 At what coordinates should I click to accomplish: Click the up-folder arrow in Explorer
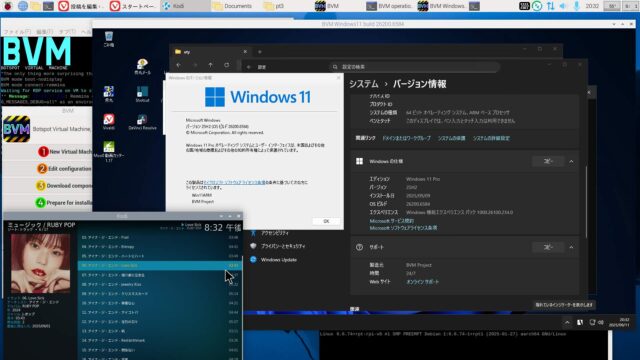coord(210,65)
